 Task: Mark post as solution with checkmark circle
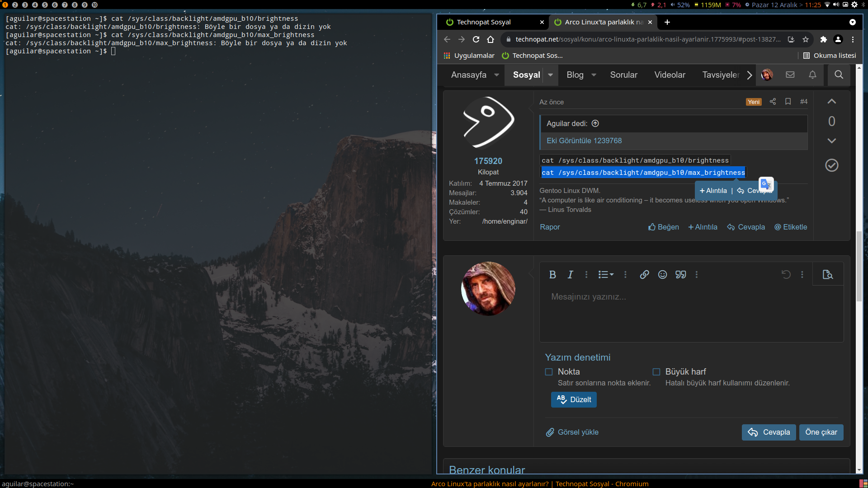tap(831, 165)
